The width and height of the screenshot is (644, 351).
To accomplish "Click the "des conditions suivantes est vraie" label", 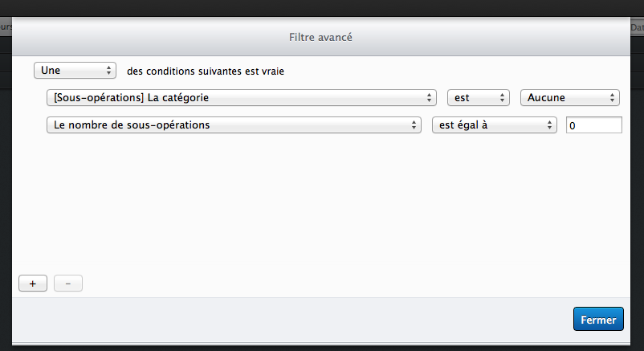I will coord(206,71).
